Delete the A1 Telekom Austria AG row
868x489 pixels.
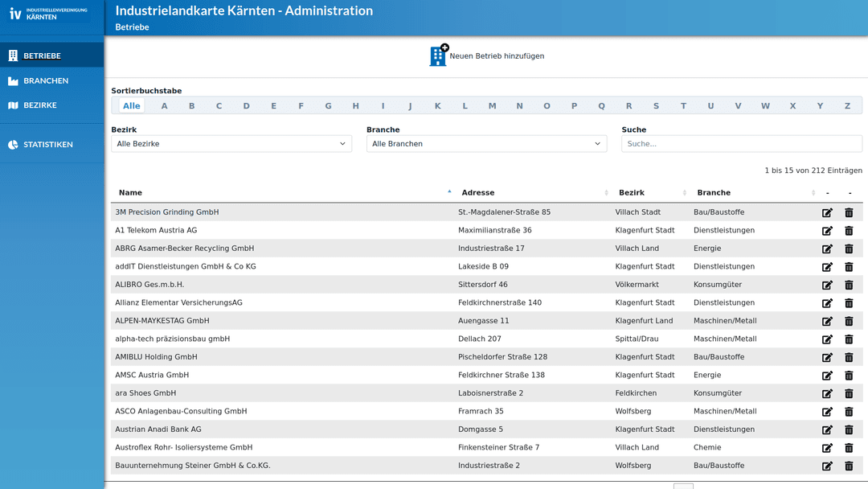849,230
